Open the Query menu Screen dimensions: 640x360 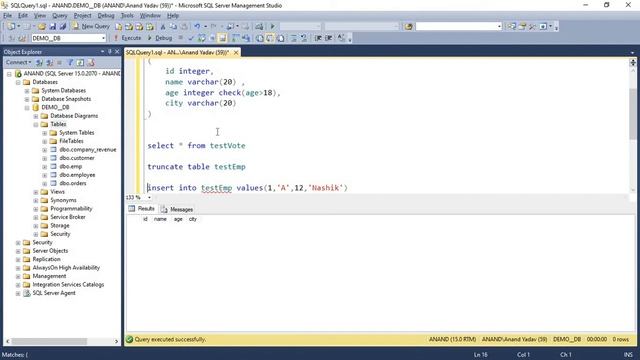coord(60,16)
